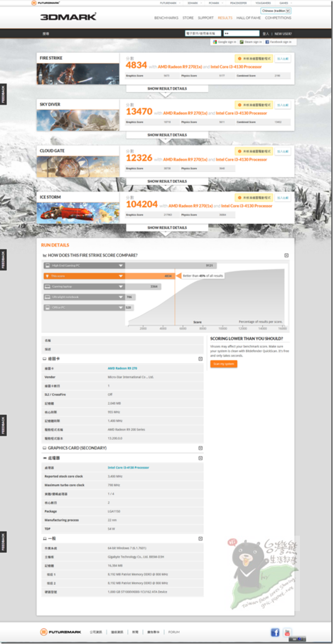The width and height of the screenshot is (333, 644).
Task: Expand Fire Strike SHOW RESULT DETAILS
Action: (167, 89)
